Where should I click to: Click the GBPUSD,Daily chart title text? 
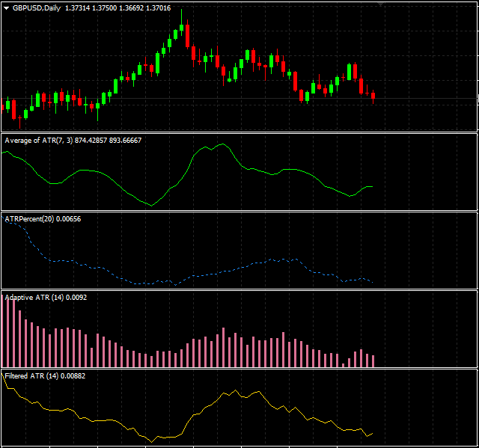(x=37, y=8)
